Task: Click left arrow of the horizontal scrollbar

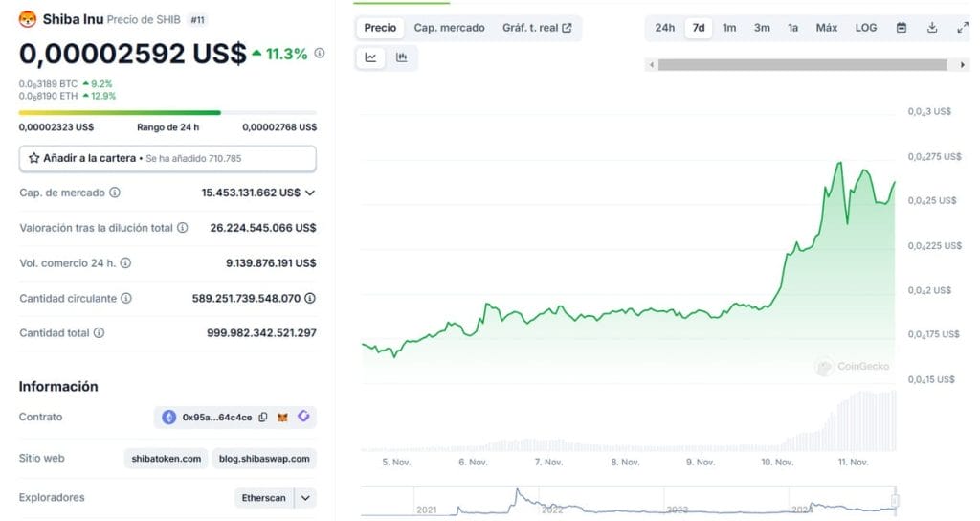Action: (x=651, y=64)
